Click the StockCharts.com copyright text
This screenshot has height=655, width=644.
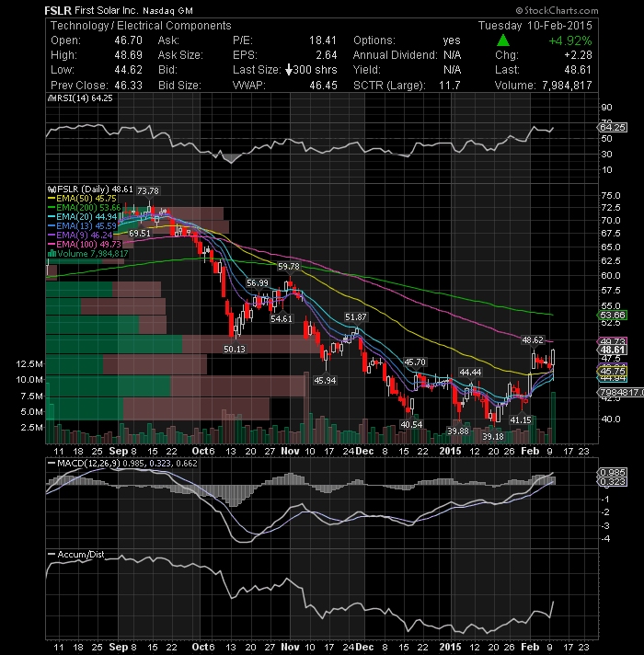(557, 10)
